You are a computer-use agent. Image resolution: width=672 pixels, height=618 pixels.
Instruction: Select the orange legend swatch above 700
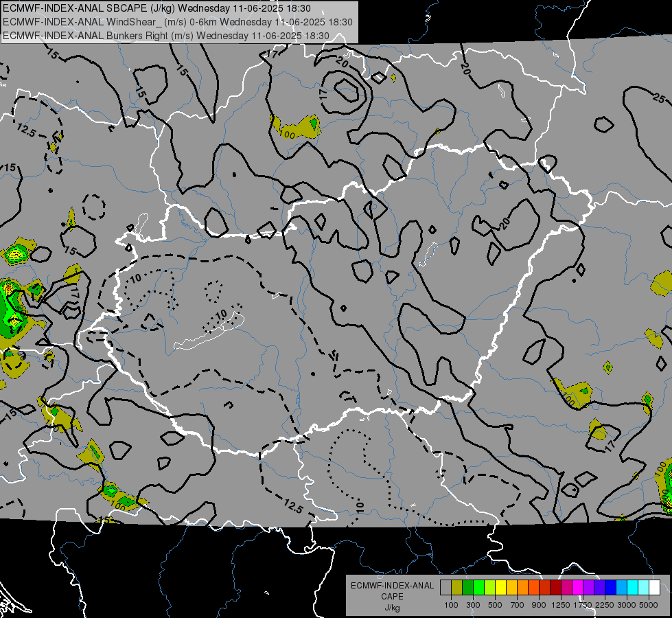pyautogui.click(x=523, y=588)
